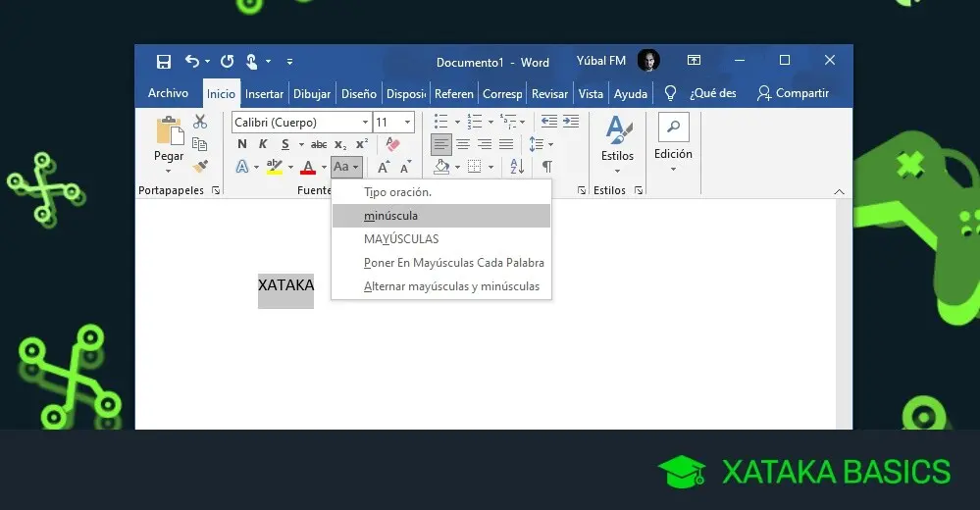
Task: Toggle italic formatting with the K button
Action: 263,144
